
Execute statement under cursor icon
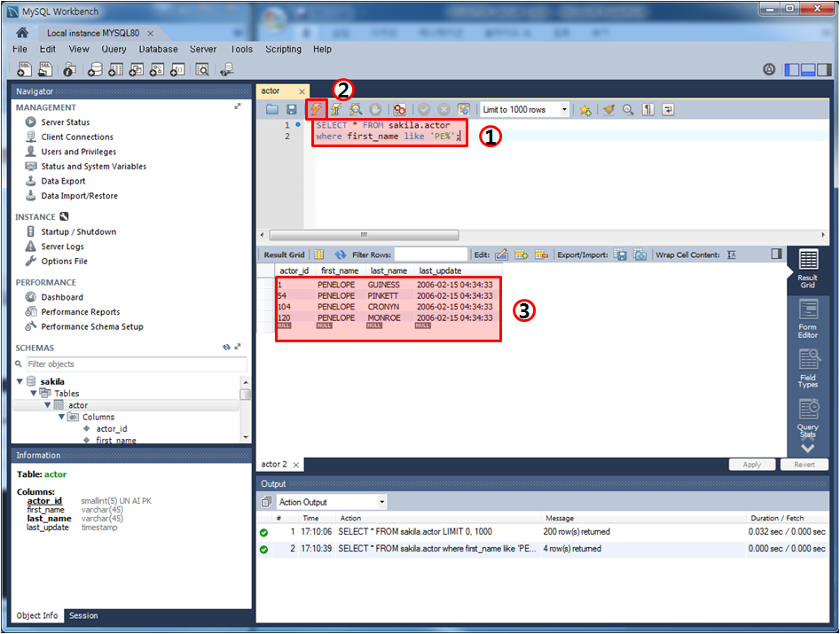click(336, 110)
